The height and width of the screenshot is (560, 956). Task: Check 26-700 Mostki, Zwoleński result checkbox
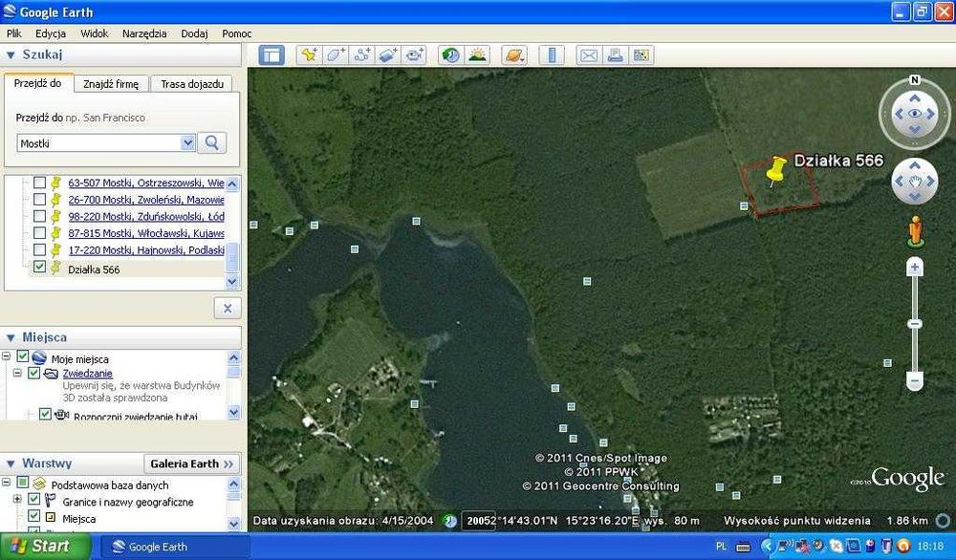[x=39, y=200]
